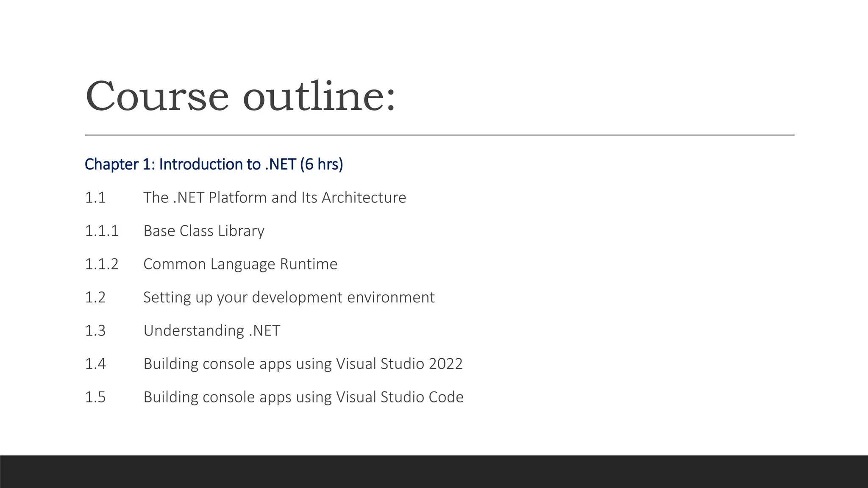Viewport: 868px width, 488px height.
Task: Click the '1.2' section number
Action: [95, 297]
